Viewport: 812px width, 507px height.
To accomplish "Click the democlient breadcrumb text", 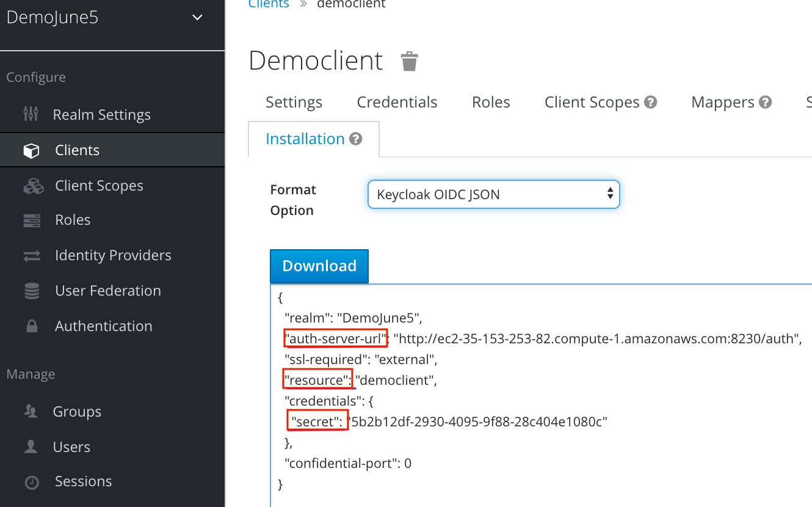I will pyautogui.click(x=351, y=4).
